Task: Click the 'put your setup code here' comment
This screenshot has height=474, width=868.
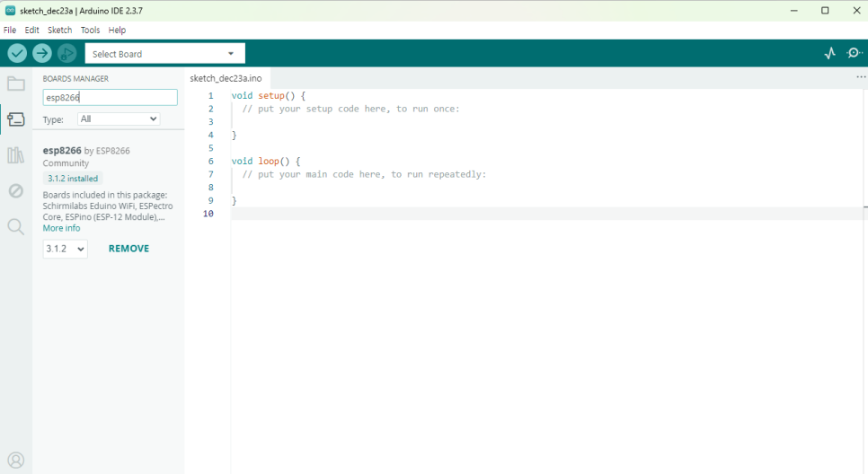Action: 351,109
